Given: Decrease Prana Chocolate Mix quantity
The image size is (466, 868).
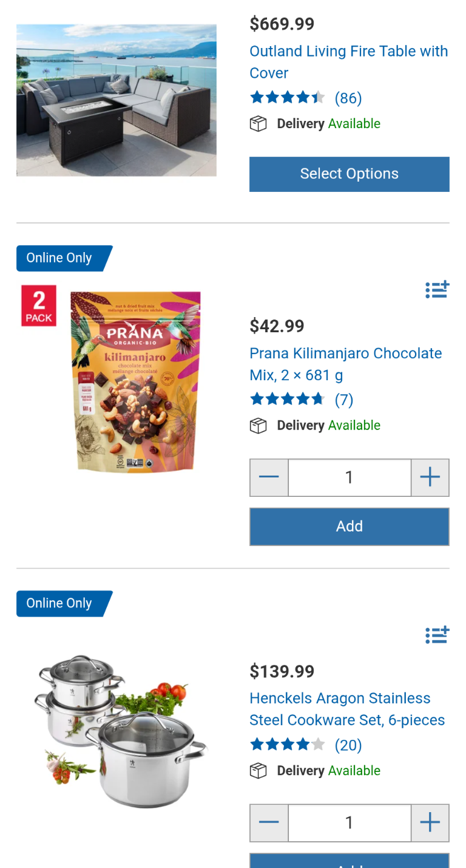Looking at the screenshot, I should (x=269, y=477).
